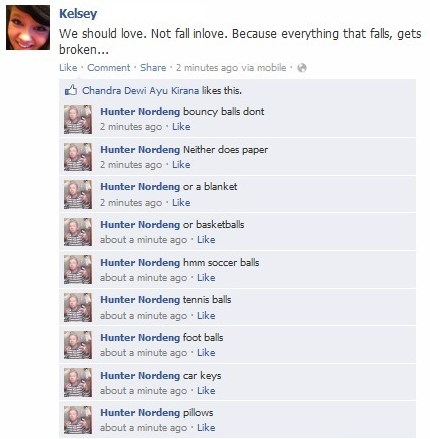Like the 'or a blanket' comment
The image size is (430, 439).
pos(181,202)
